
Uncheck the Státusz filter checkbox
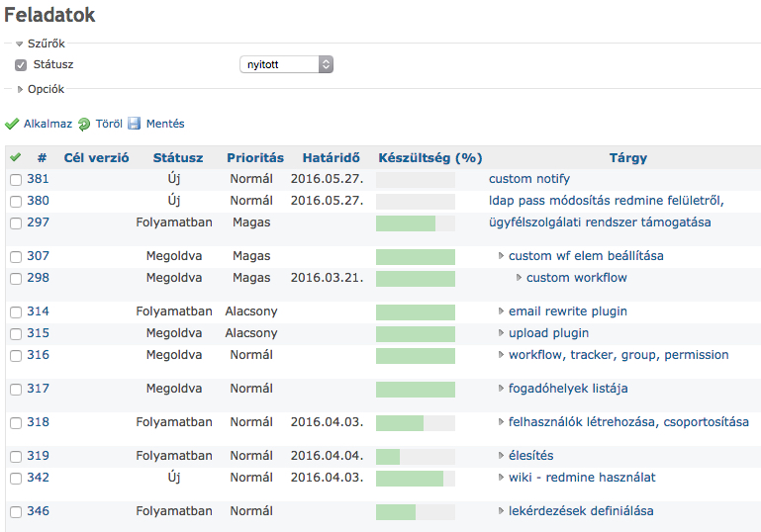click(21, 65)
